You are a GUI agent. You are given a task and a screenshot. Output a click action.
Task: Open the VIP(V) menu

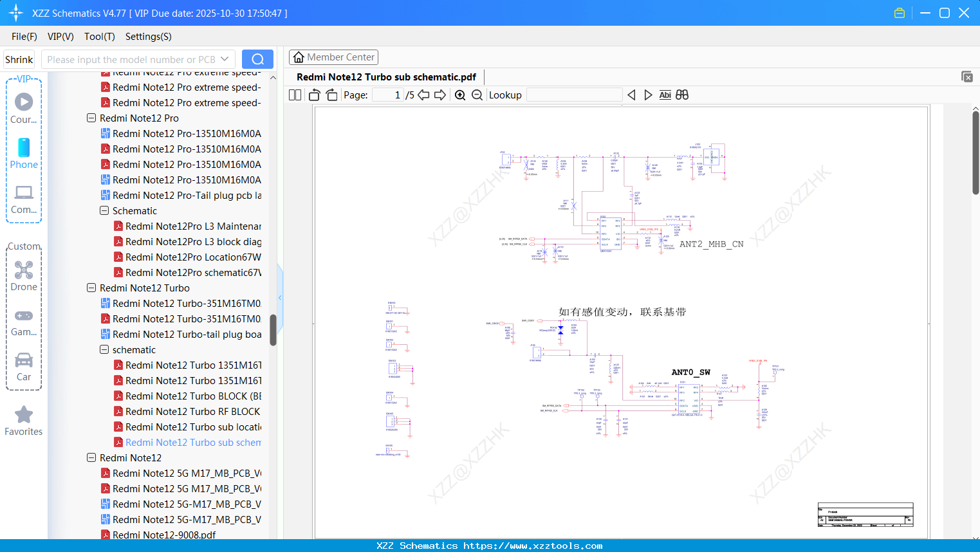coord(60,37)
